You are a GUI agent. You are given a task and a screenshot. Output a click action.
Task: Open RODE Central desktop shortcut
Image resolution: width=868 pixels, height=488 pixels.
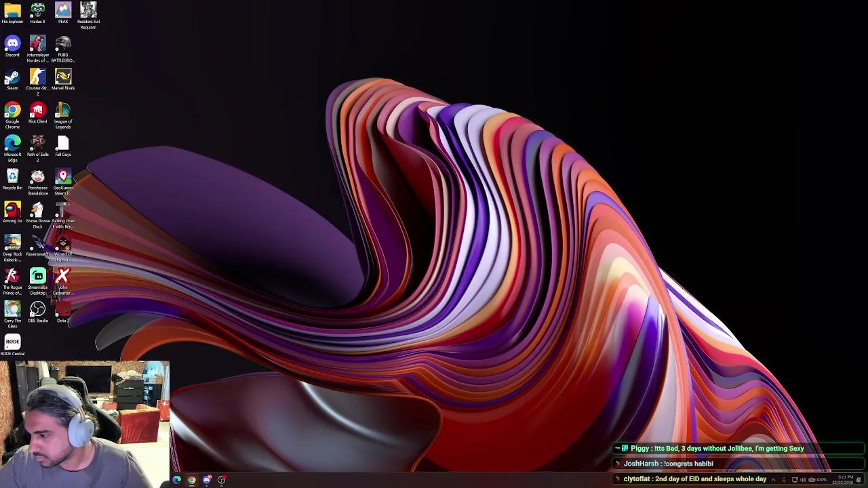12,345
